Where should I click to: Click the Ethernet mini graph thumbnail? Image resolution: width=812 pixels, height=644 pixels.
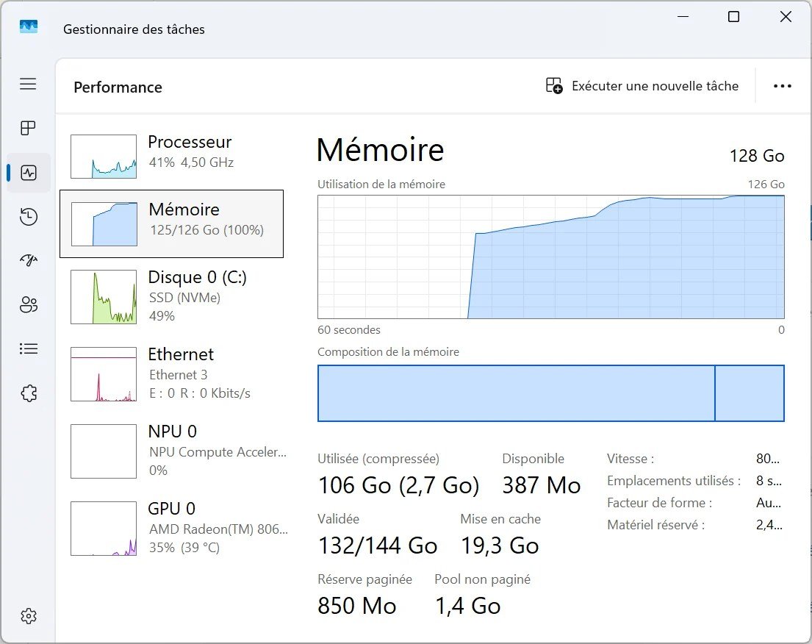pos(104,374)
